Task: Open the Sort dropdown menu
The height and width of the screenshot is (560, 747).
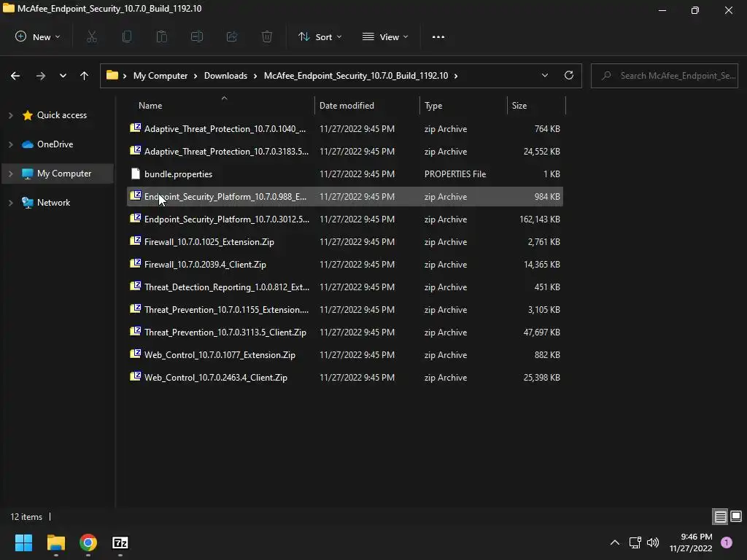Action: point(320,36)
